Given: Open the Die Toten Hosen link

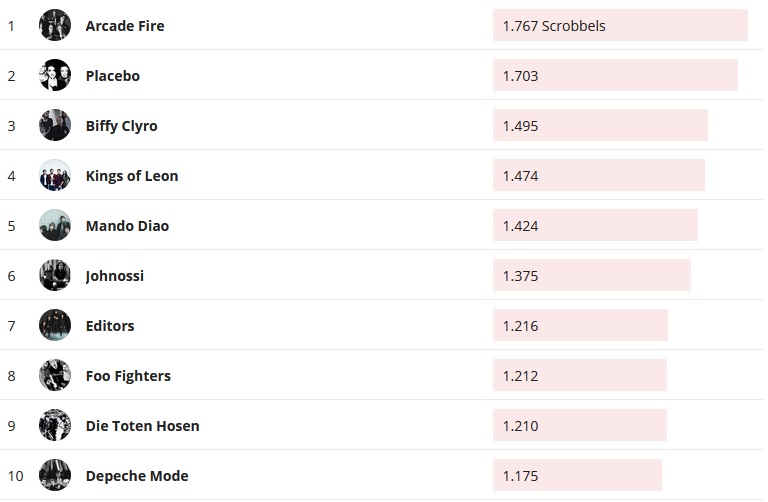Looking at the screenshot, I should pos(143,426).
